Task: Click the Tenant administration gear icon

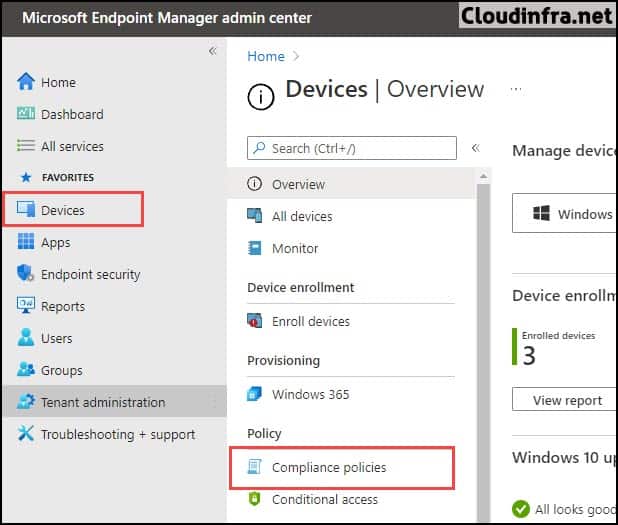Action: click(26, 401)
